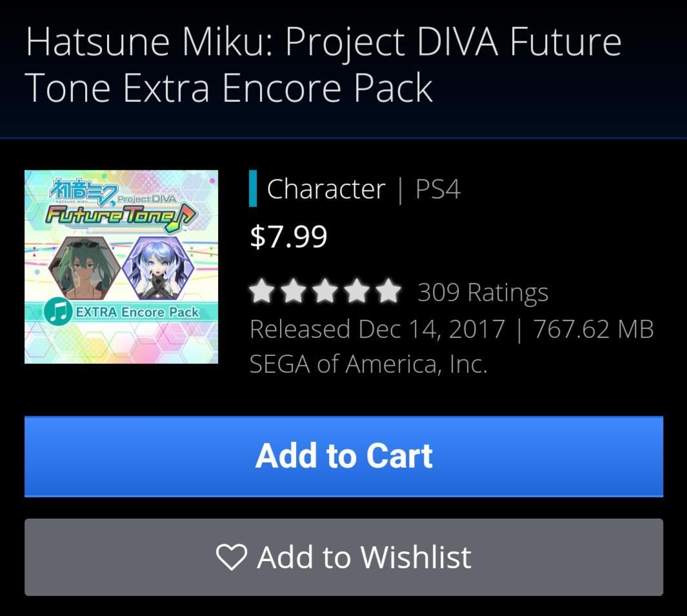Viewport: 687px width, 616px height.
Task: Click the game title heading
Action: (323, 63)
